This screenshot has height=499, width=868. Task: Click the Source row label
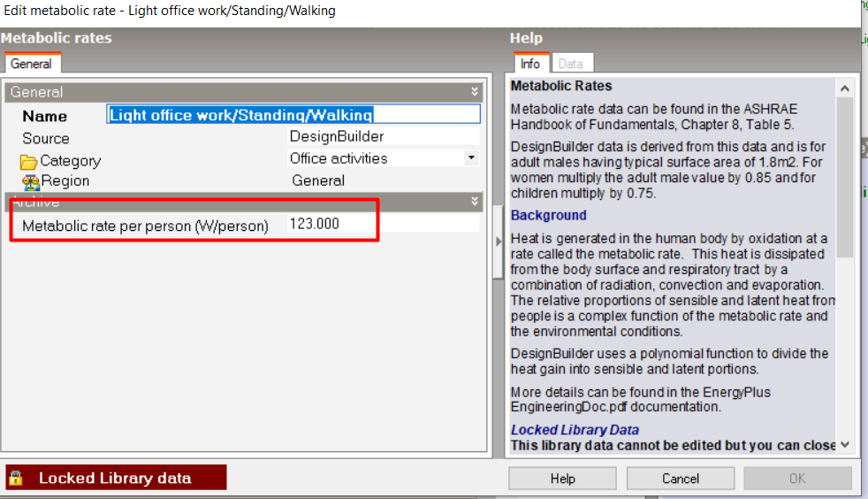[x=46, y=138]
